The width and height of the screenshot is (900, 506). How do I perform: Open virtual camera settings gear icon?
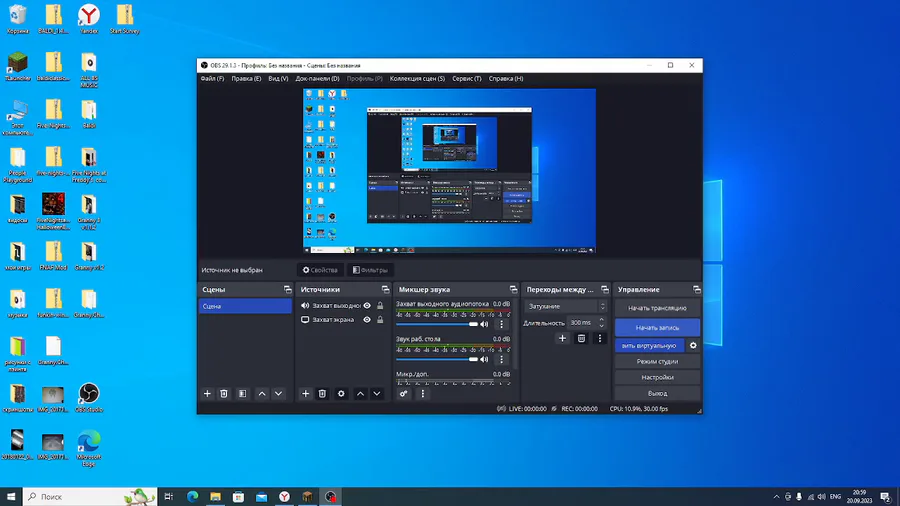pos(693,345)
